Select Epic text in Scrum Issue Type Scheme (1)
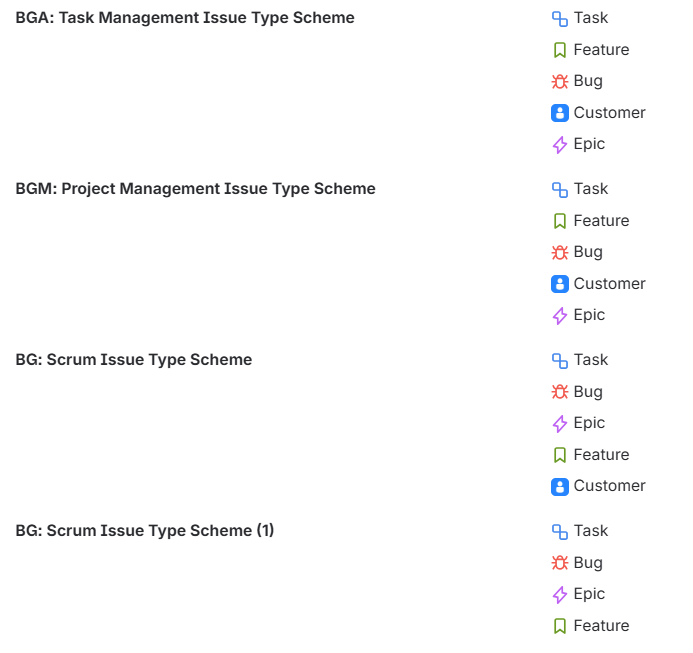 tap(589, 595)
